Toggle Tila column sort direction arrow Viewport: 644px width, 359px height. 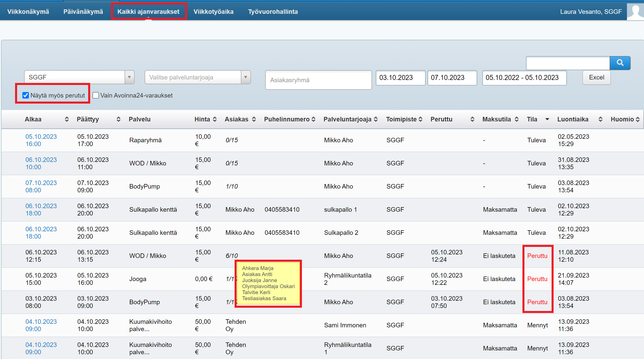547,119
